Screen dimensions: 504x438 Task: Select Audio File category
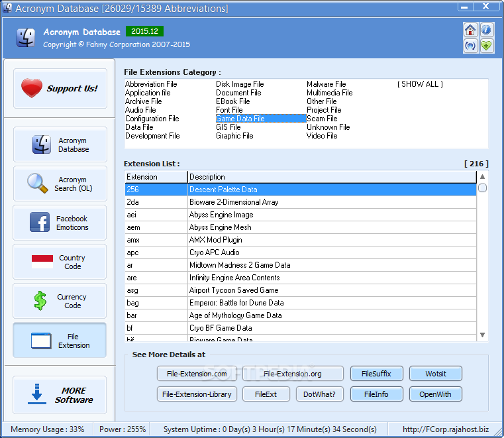(x=140, y=110)
